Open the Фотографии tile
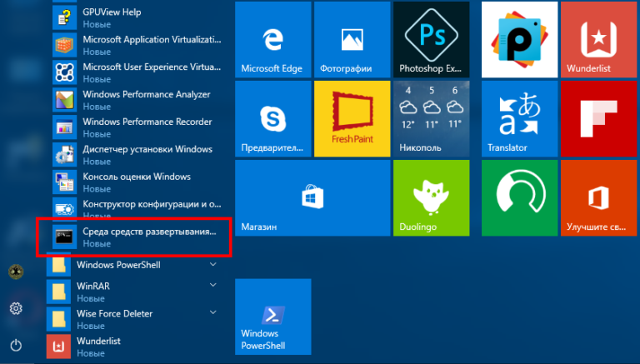Screen dimensions: 640x364 point(352,39)
